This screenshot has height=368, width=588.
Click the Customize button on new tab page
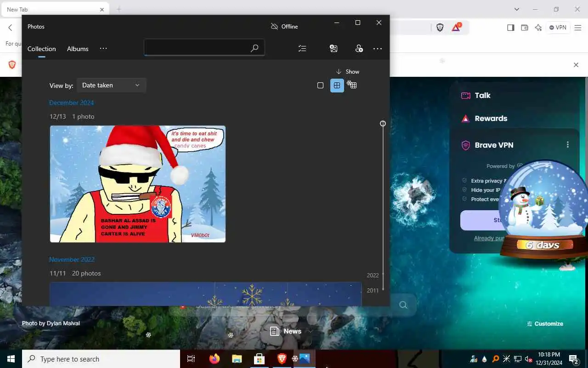coord(545,323)
